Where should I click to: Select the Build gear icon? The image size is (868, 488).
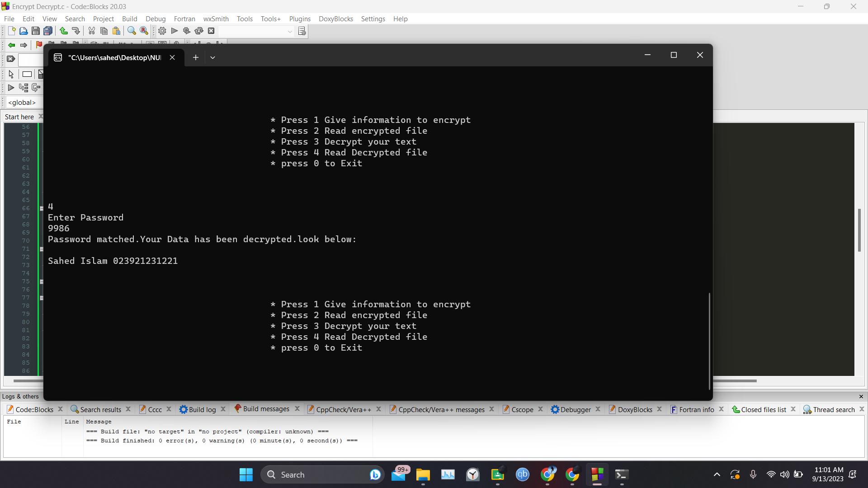click(161, 31)
